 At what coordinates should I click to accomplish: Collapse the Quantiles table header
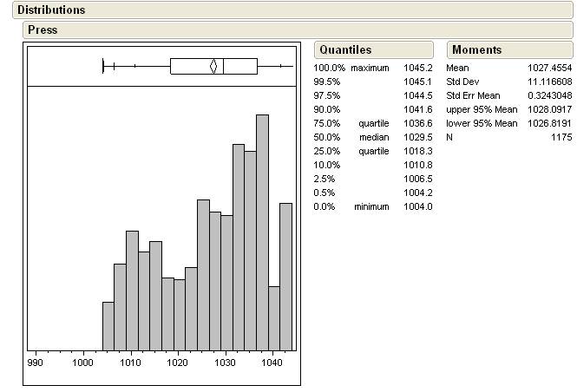coord(344,50)
